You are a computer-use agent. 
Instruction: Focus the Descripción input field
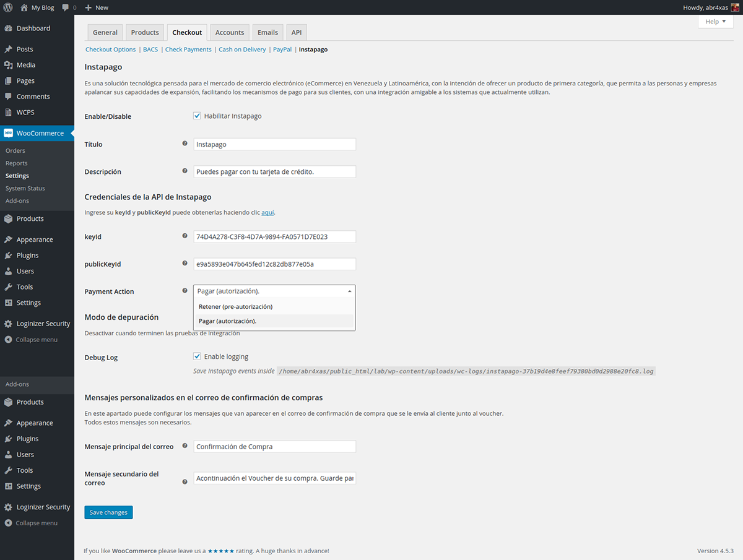275,171
